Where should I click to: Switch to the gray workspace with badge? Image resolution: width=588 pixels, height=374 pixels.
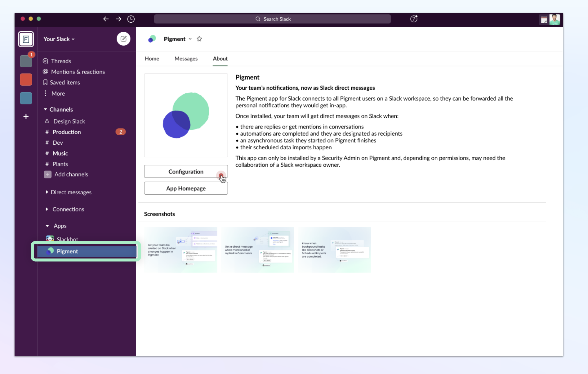pos(26,61)
